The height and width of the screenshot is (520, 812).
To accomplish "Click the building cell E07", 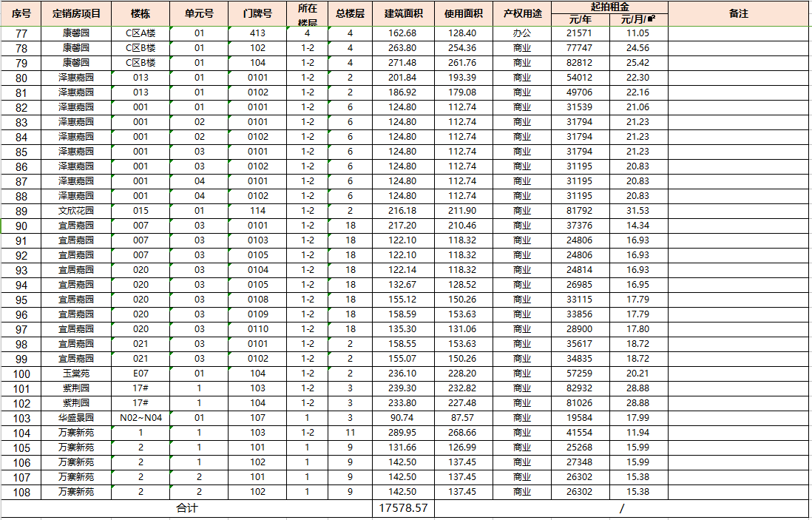I will pyautogui.click(x=141, y=374).
